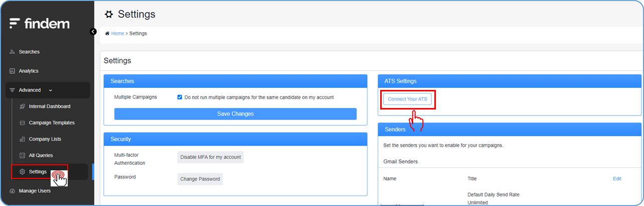Click the All Queries icon
The image size is (644, 206).
(22, 156)
